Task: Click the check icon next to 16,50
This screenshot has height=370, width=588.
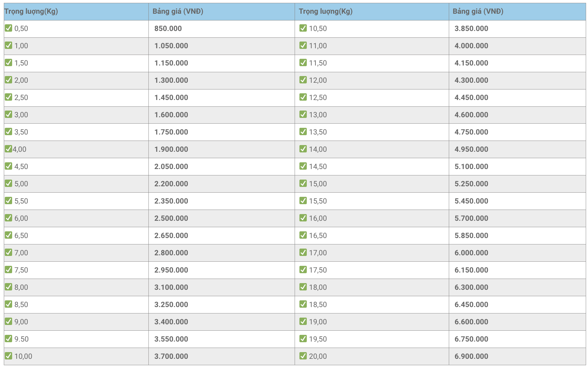Action: 303,235
